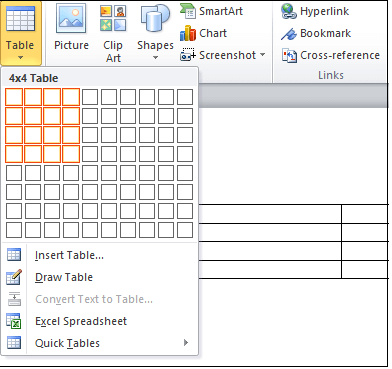The width and height of the screenshot is (392, 369).
Task: Click the Shapes icon
Action: point(155,19)
